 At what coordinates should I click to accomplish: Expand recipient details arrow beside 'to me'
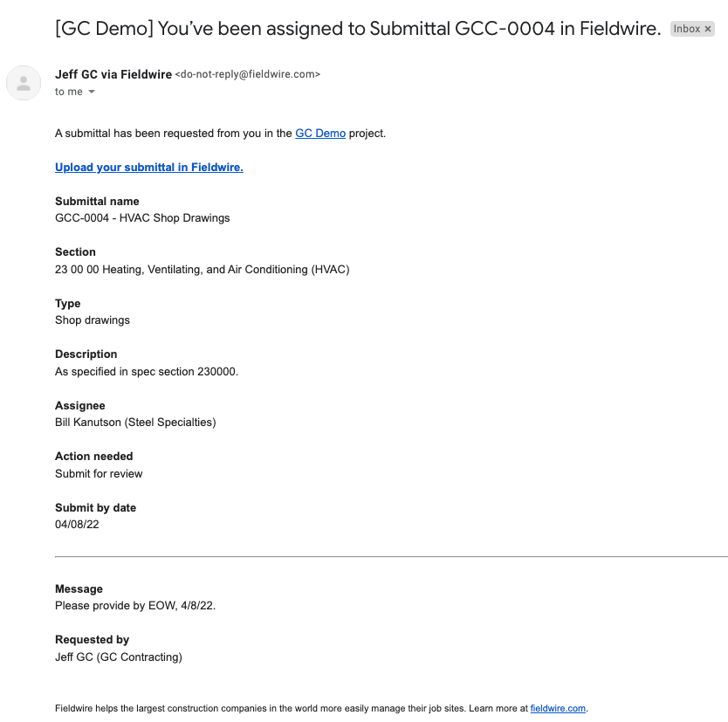(x=92, y=92)
